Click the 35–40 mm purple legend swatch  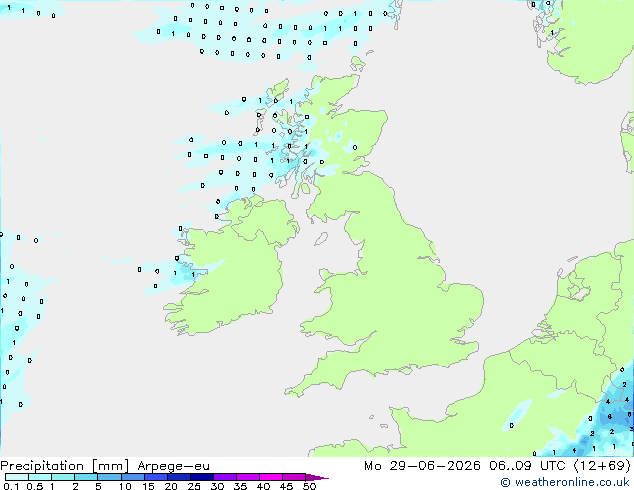pyautogui.click(x=247, y=477)
